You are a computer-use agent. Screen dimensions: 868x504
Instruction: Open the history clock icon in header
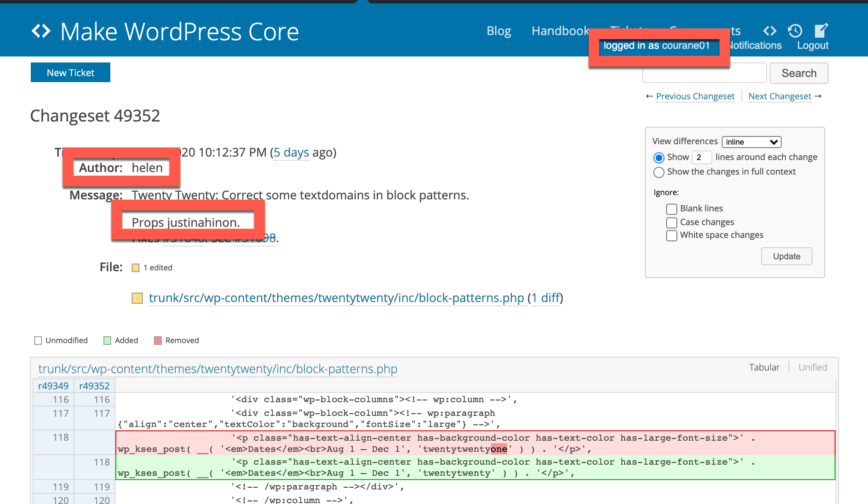click(x=795, y=31)
